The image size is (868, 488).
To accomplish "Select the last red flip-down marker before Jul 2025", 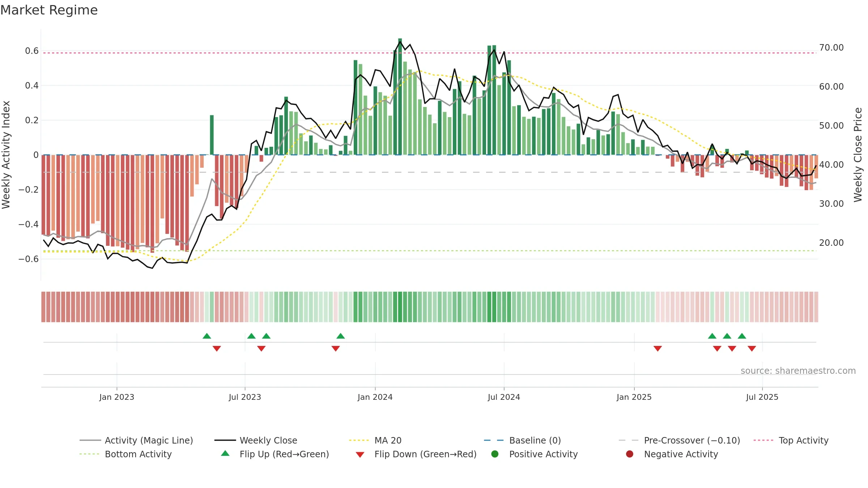I will (752, 348).
